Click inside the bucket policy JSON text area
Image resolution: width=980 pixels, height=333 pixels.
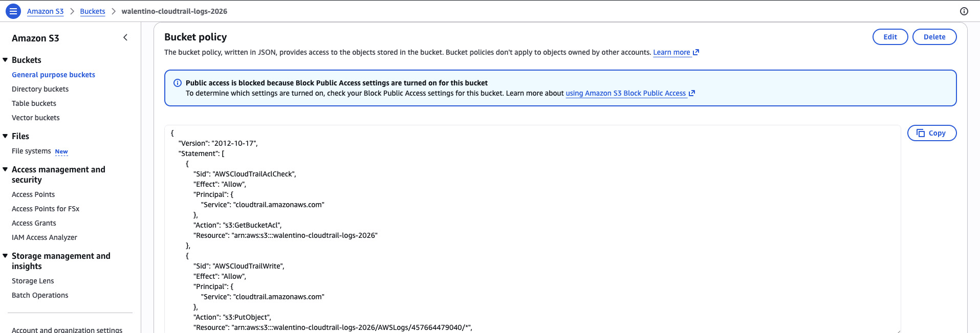tap(532, 229)
